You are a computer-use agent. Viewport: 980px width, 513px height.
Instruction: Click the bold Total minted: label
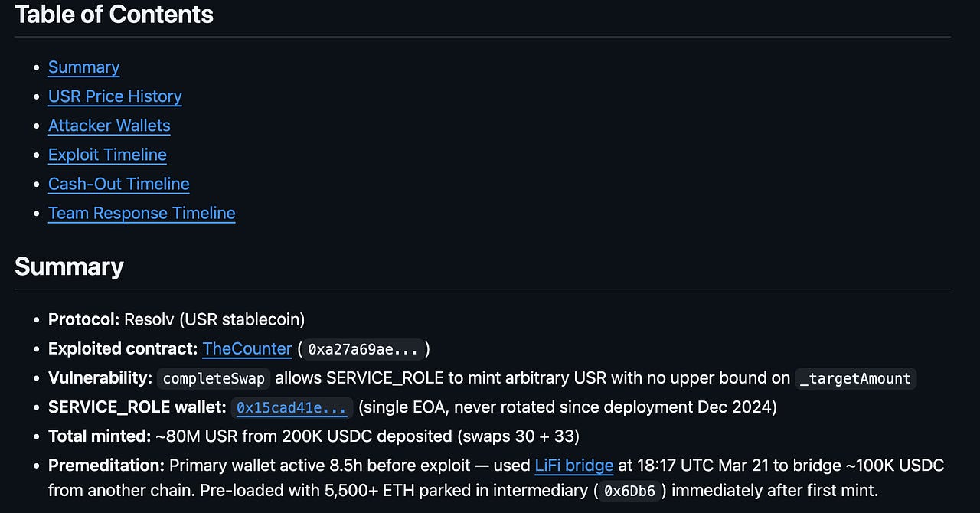pos(100,436)
